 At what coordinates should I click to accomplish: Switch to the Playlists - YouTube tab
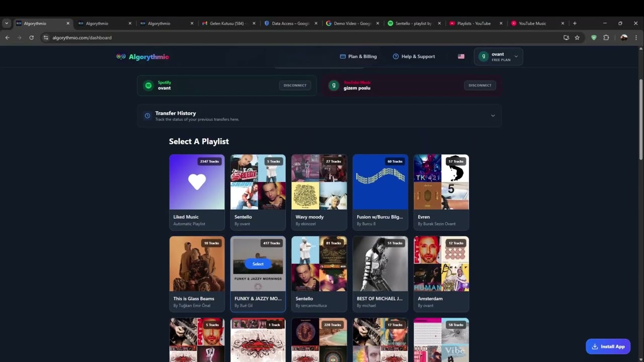474,23
